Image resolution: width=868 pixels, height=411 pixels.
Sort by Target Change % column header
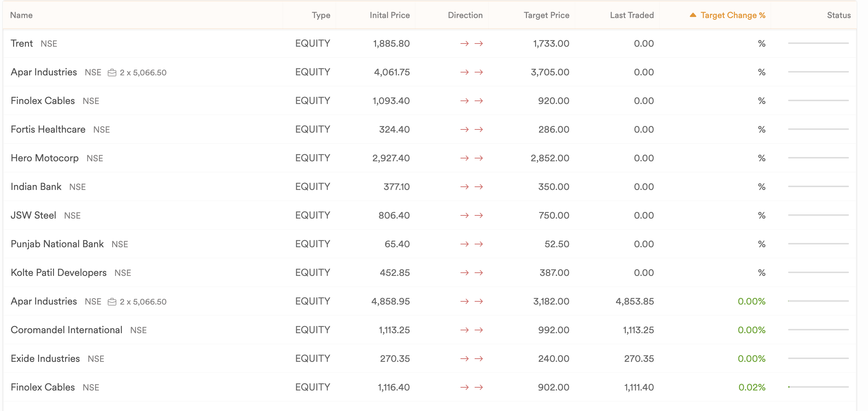pyautogui.click(x=733, y=15)
